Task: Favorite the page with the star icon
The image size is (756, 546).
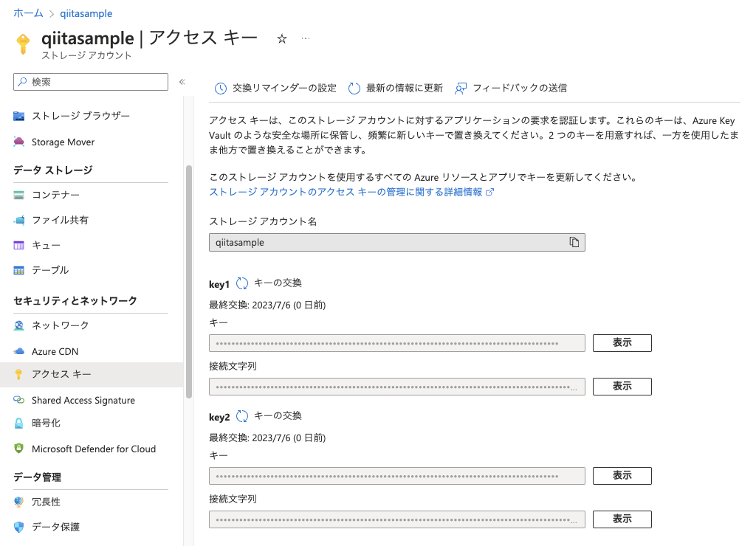Action: [x=282, y=39]
